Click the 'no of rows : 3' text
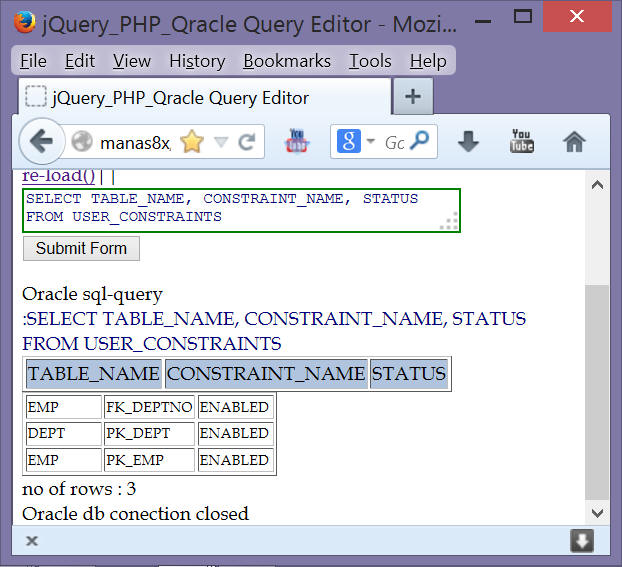This screenshot has height=567, width=622. pyautogui.click(x=79, y=489)
